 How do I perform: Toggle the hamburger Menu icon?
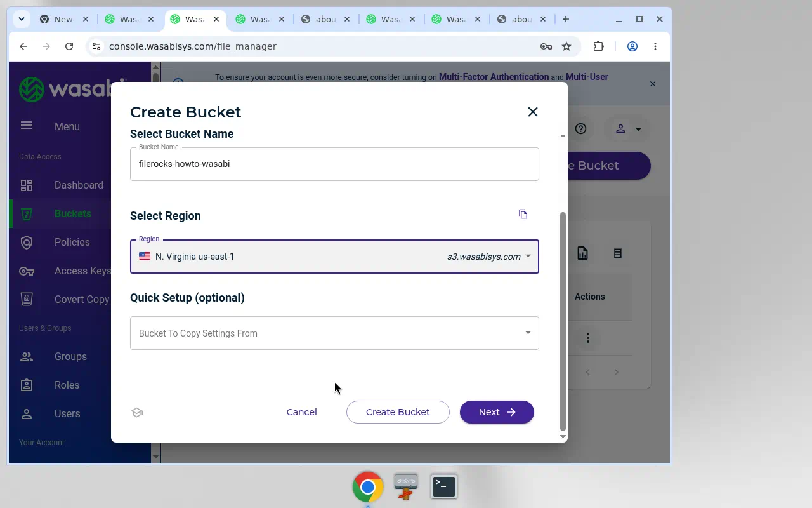click(27, 126)
